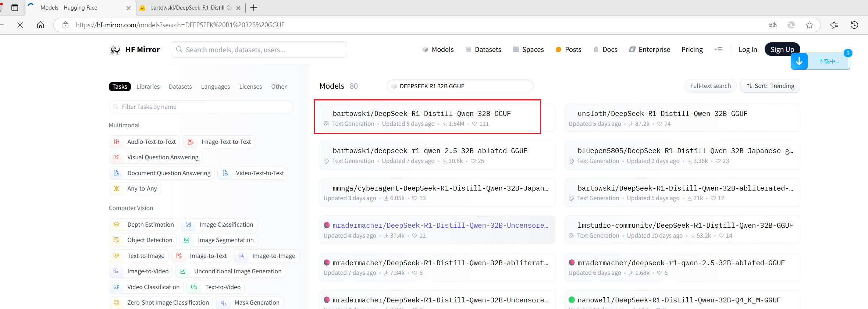Switch to the Languages filter tab
Viewport: 868px width, 309px height.
pos(216,86)
